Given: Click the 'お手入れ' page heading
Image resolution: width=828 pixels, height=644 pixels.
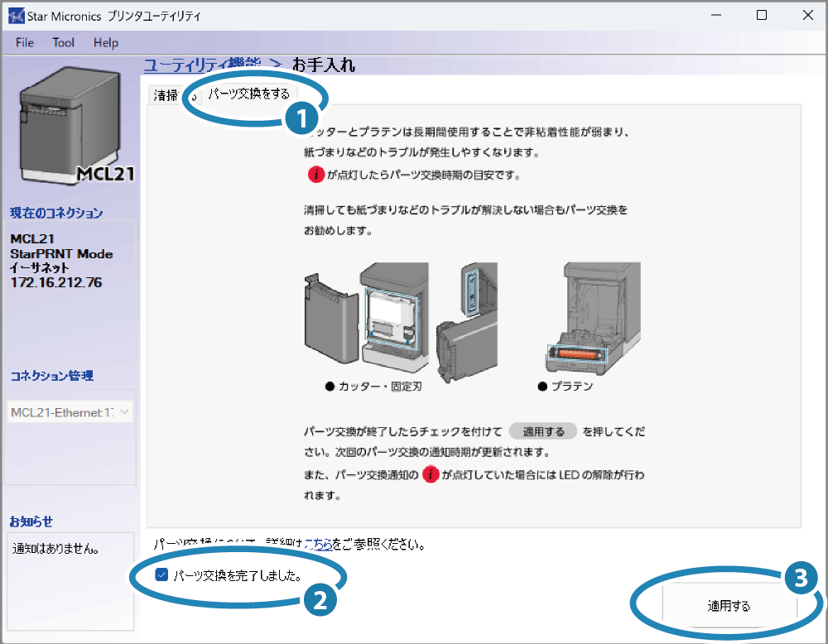Looking at the screenshot, I should coord(324,65).
